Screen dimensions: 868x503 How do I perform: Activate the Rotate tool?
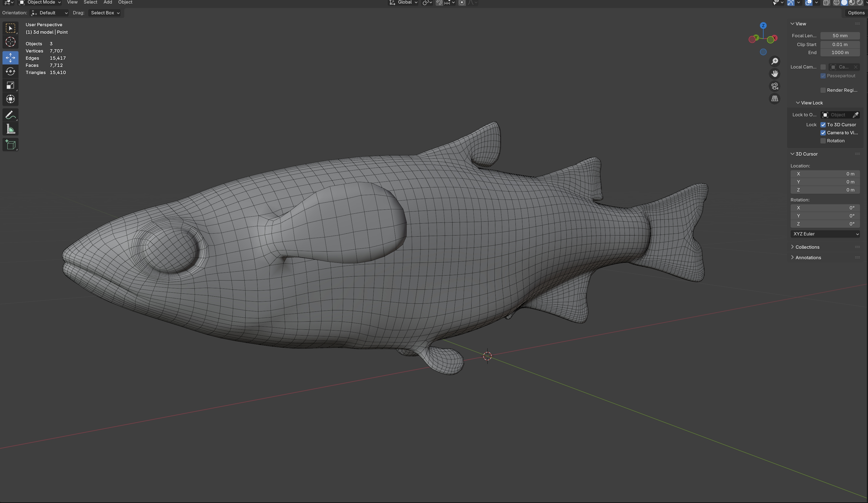(10, 71)
